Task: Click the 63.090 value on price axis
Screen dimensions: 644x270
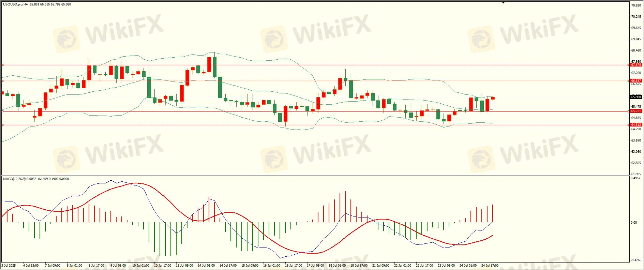Action: [x=636, y=152]
